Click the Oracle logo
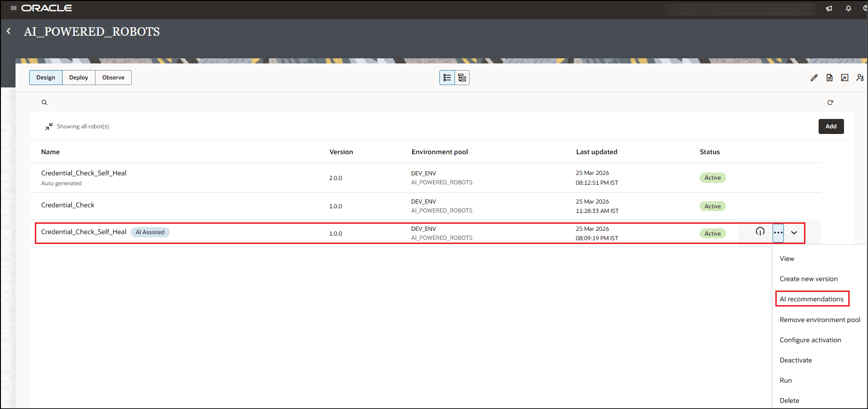 47,8
